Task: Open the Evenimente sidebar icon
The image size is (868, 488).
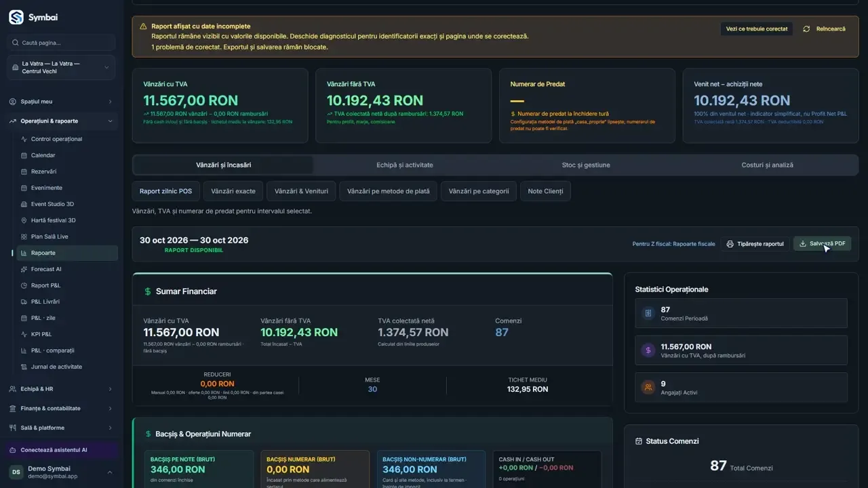Action: click(x=24, y=188)
